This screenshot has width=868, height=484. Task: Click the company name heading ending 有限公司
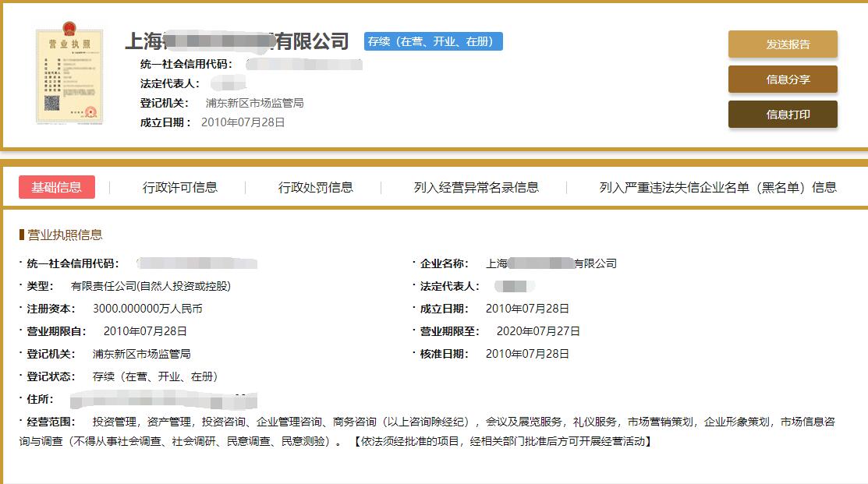(237, 41)
